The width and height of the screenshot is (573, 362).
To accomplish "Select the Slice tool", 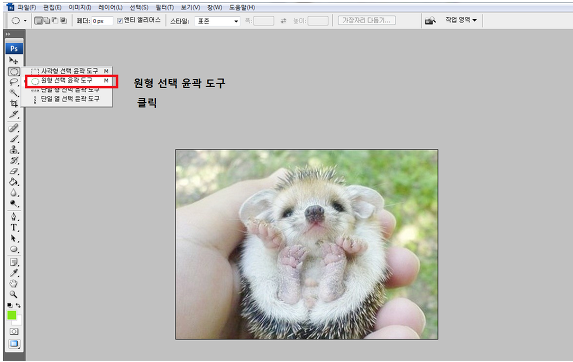I will pyautogui.click(x=14, y=114).
